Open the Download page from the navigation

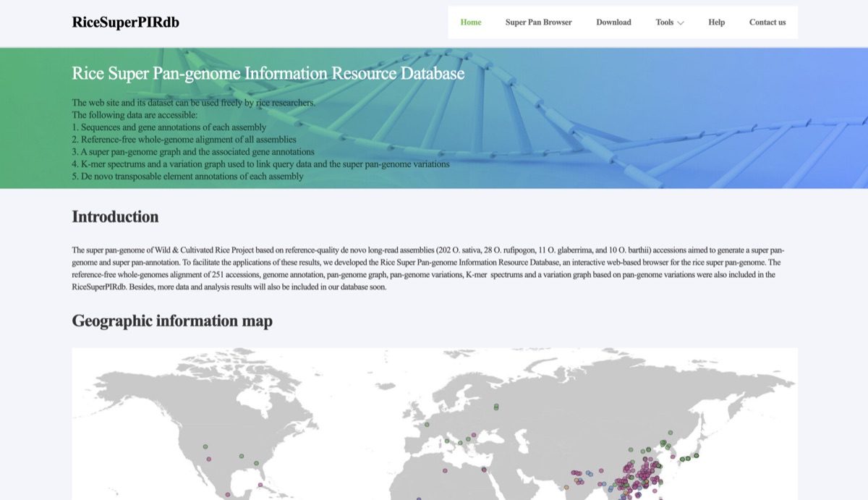click(x=613, y=22)
